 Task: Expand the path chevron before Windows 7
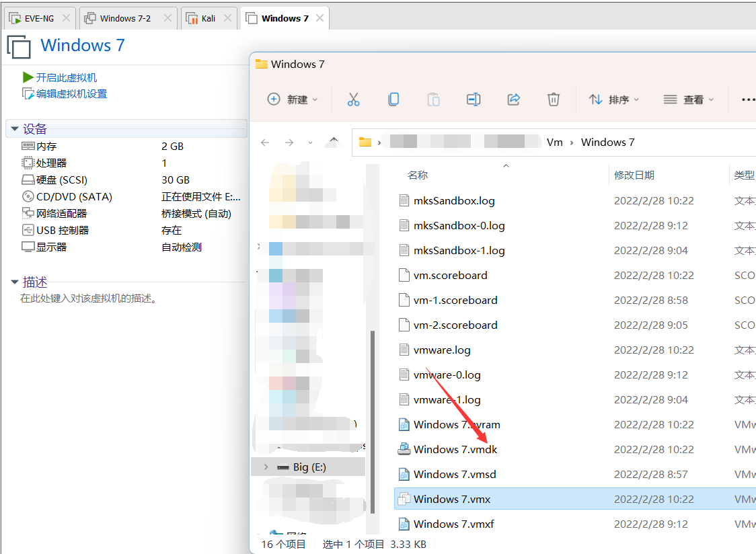tap(572, 143)
